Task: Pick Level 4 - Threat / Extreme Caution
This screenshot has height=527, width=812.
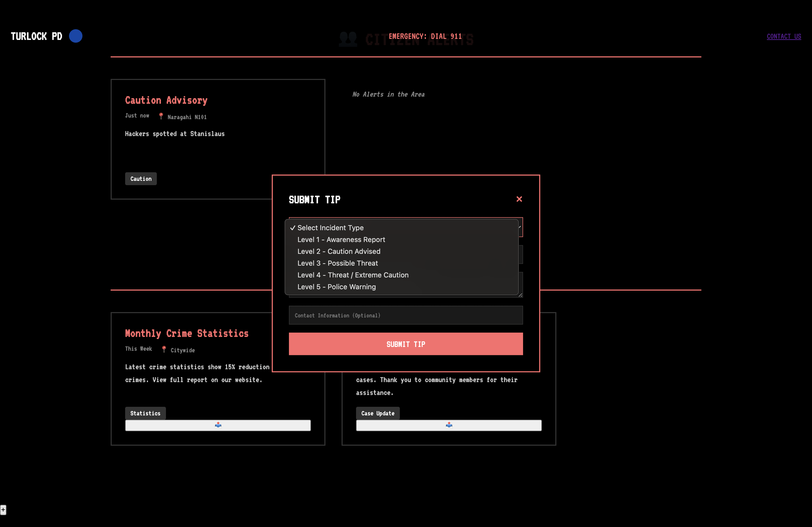Action: tap(353, 275)
